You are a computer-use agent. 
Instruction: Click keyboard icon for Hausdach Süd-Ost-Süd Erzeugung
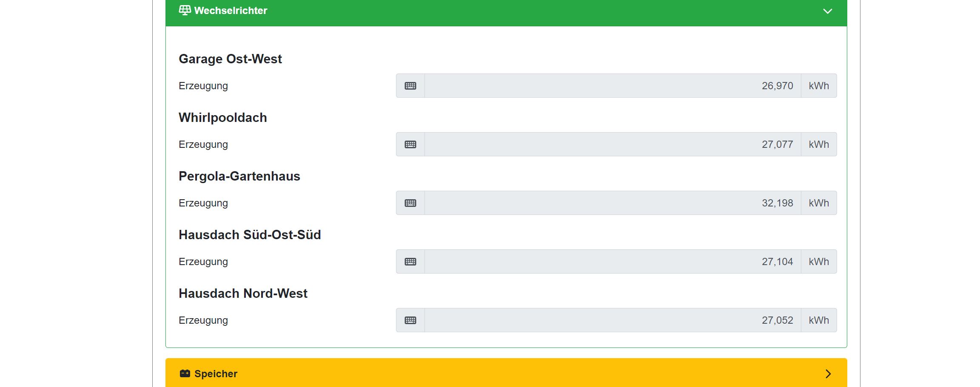[x=410, y=262]
